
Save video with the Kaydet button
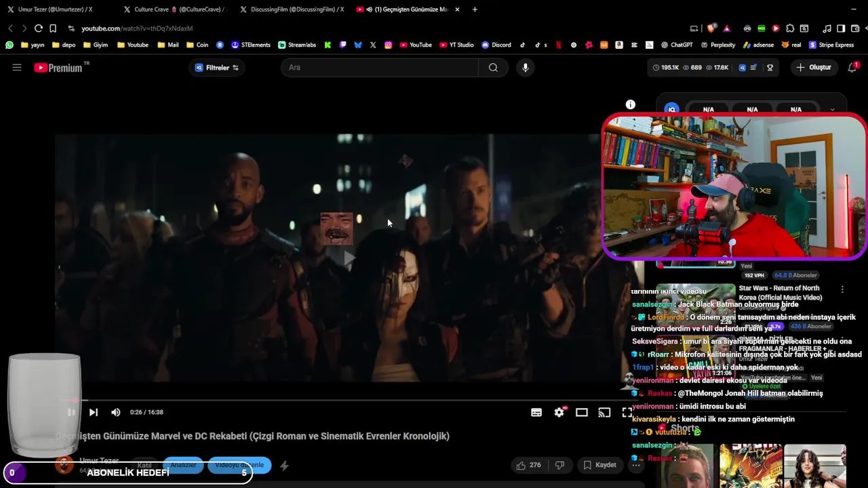point(599,465)
